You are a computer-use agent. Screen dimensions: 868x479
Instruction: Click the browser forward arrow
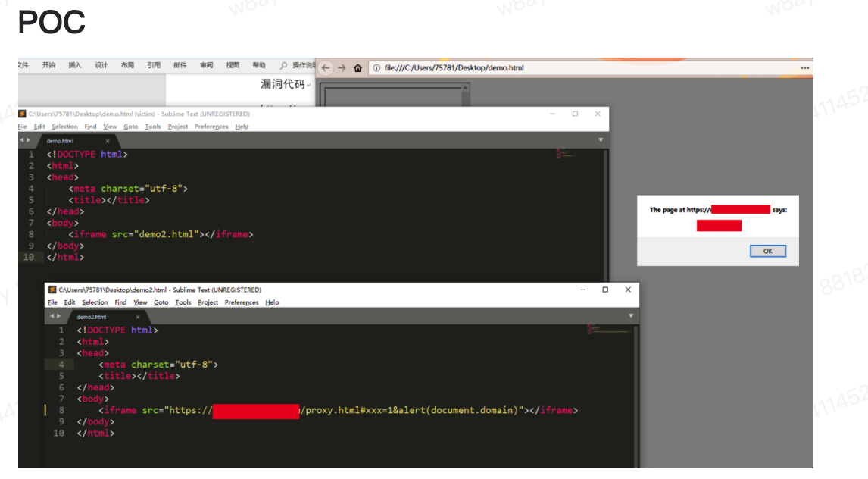click(342, 67)
